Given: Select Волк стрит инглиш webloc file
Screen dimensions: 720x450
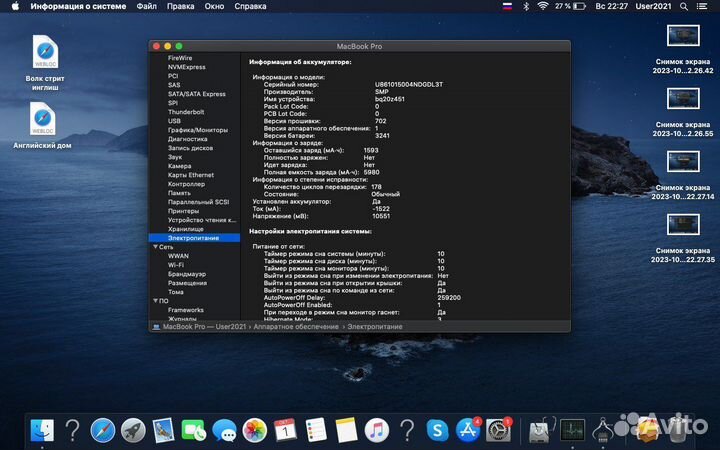Looking at the screenshot, I should 45,63.
